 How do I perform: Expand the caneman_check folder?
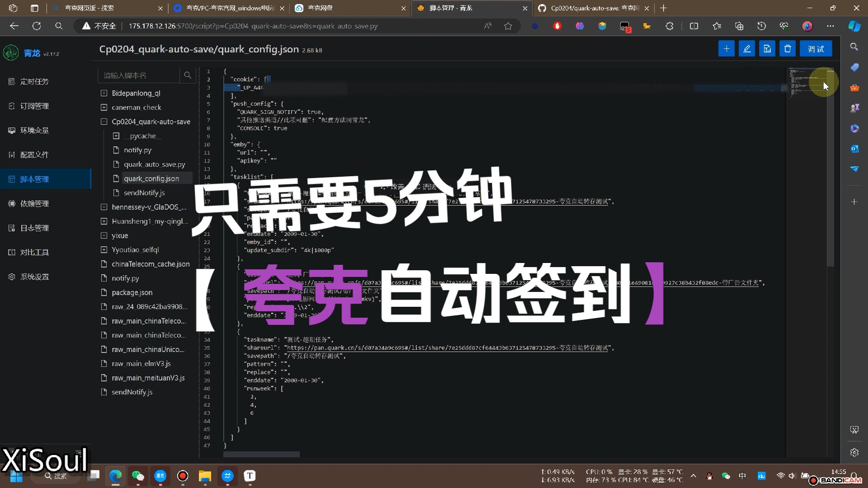[104, 108]
